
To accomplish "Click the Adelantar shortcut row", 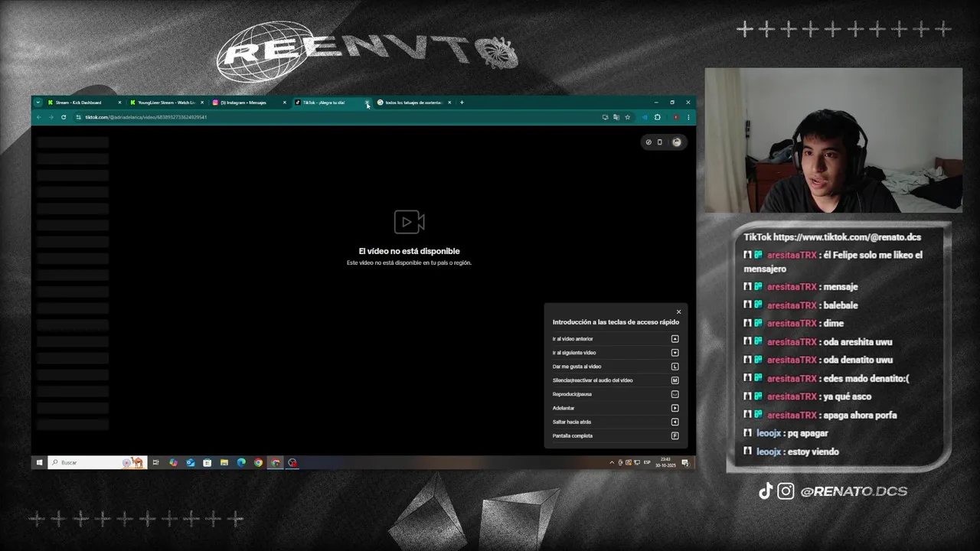I will (616, 408).
